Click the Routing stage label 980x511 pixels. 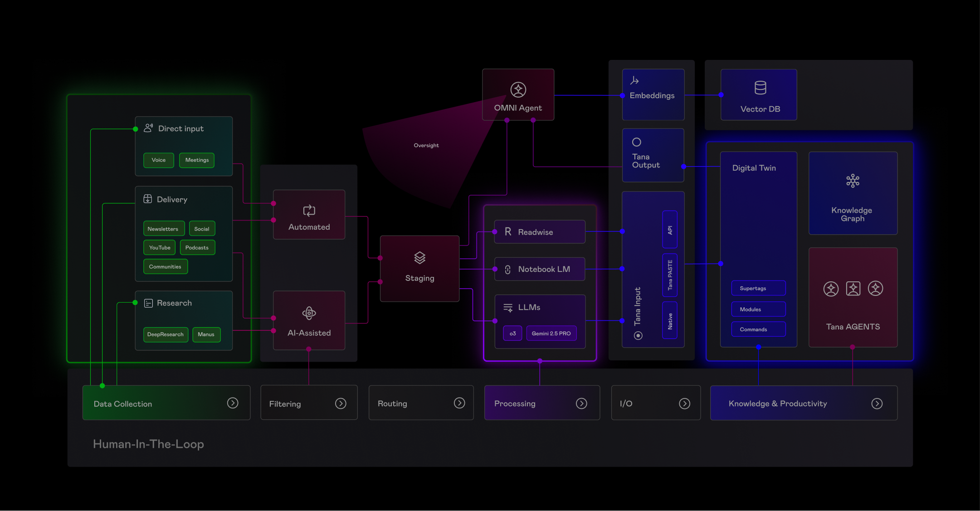pyautogui.click(x=392, y=403)
